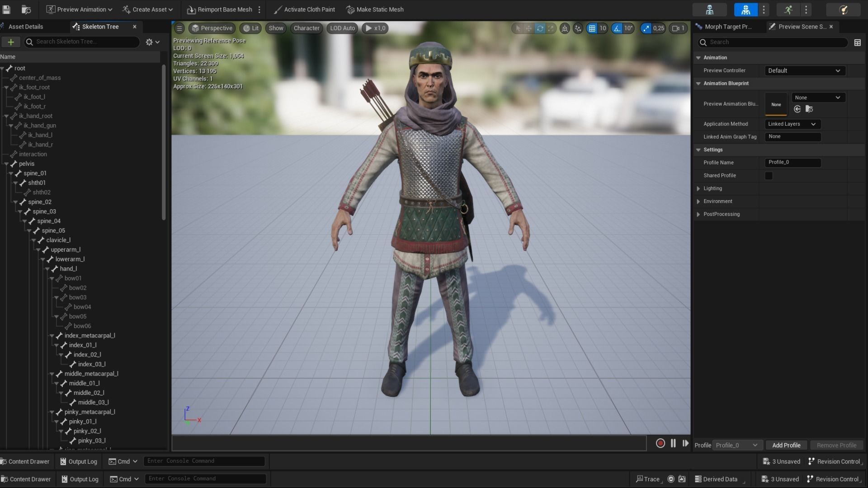Click the record button below the viewport
Screen dimensions: 868x488
point(660,444)
